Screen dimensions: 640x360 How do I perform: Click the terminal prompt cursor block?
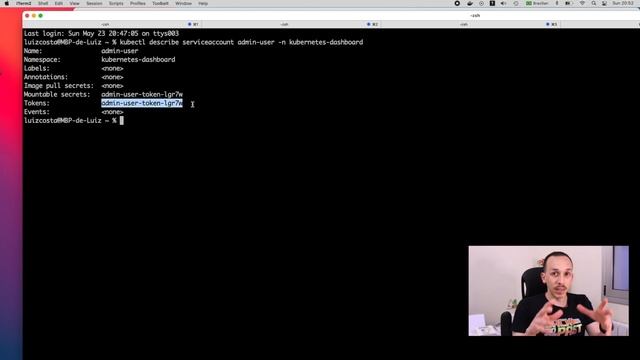click(122, 120)
